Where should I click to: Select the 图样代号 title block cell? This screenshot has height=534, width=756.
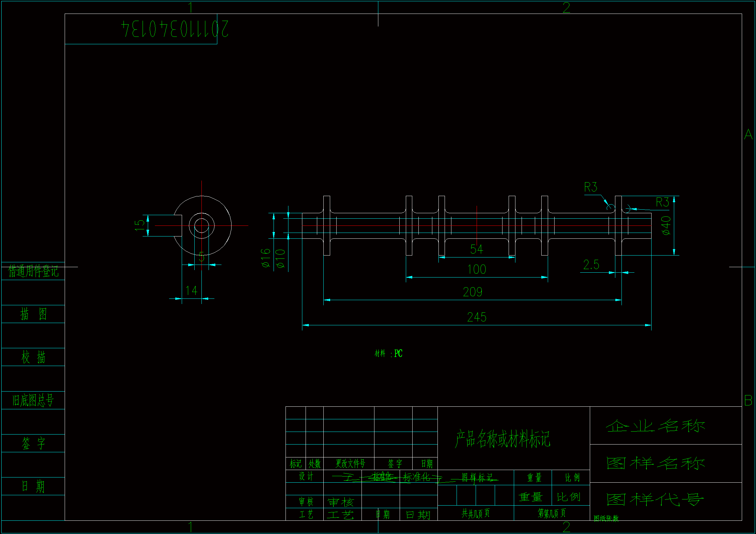(x=655, y=500)
